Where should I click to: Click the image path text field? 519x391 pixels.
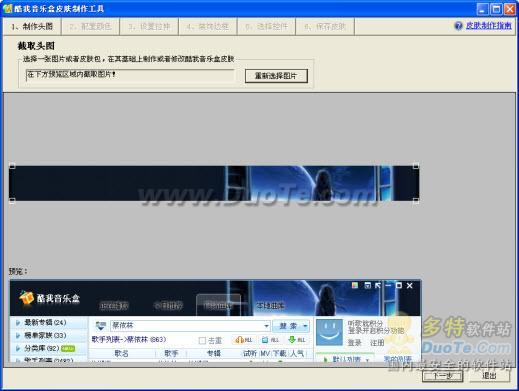pos(130,75)
